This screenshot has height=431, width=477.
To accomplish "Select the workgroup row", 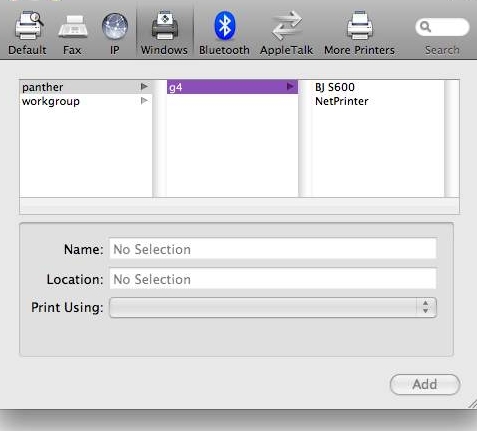I will pos(86,101).
